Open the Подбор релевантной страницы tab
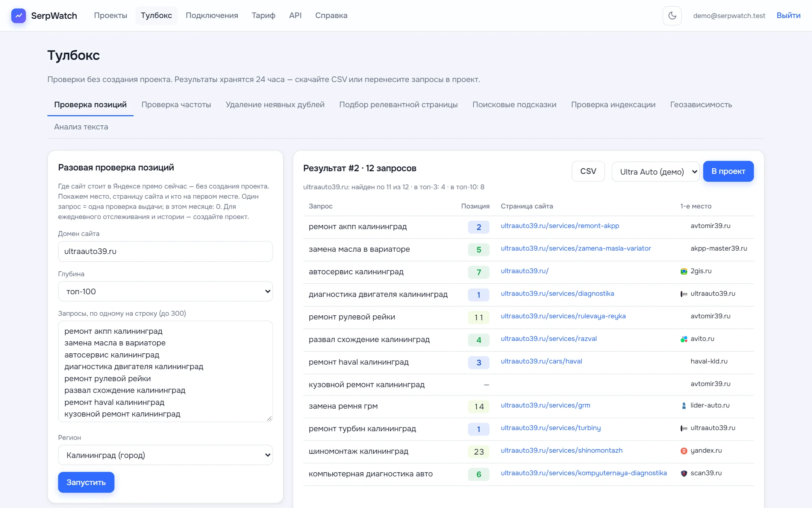The width and height of the screenshot is (812, 508). [398, 105]
